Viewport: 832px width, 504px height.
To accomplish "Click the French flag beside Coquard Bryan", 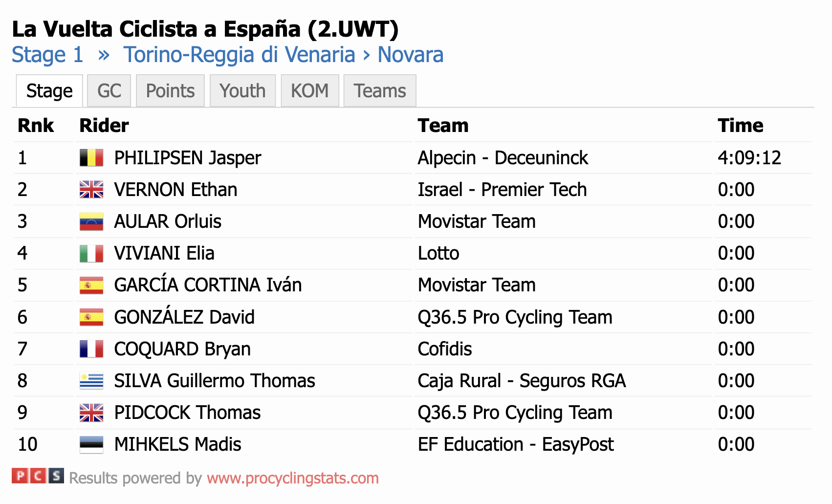I will 91,349.
